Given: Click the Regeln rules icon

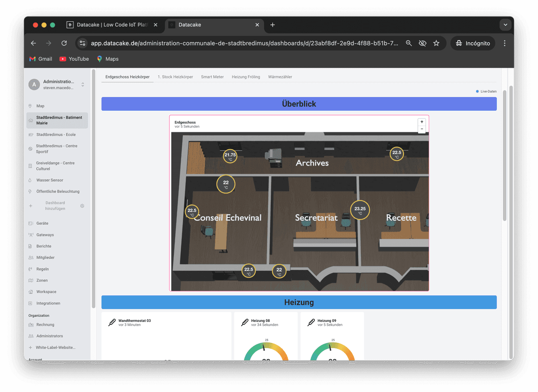Looking at the screenshot, I should click(30, 269).
